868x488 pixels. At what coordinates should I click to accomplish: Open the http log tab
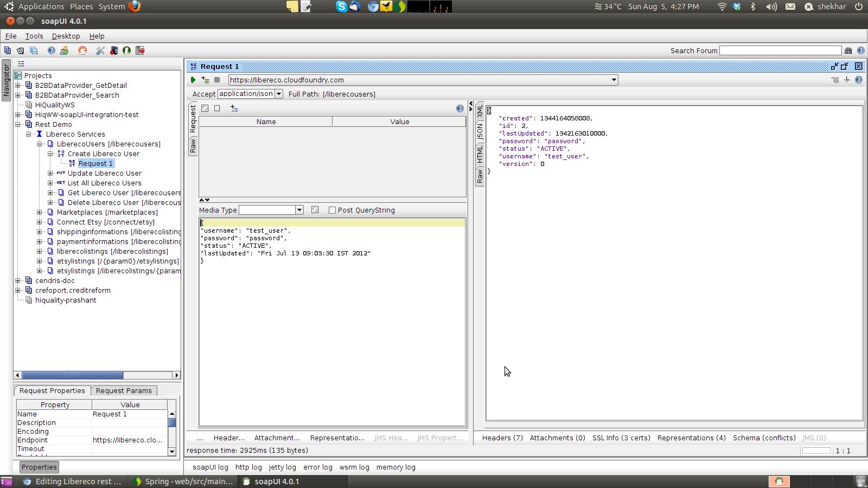click(248, 467)
